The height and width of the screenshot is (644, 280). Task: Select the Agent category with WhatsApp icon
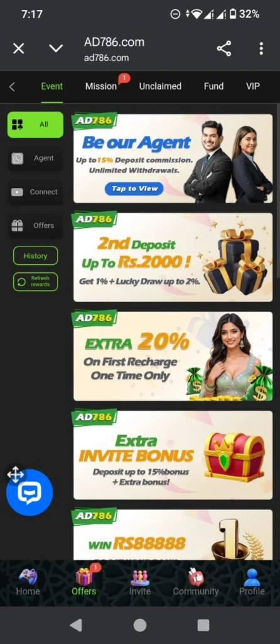pyautogui.click(x=35, y=158)
